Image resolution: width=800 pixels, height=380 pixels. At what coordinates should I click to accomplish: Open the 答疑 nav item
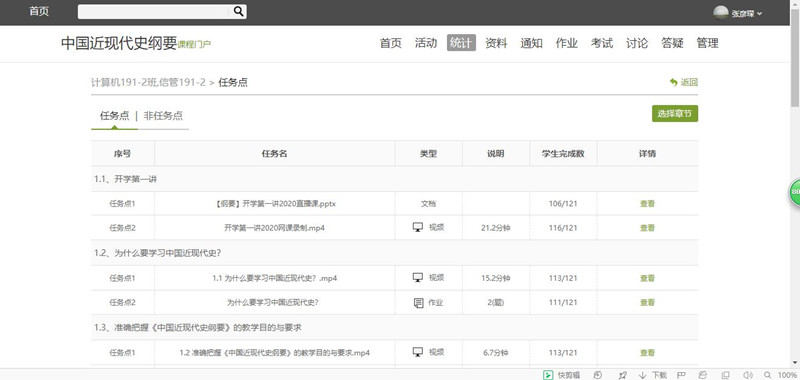(x=672, y=43)
